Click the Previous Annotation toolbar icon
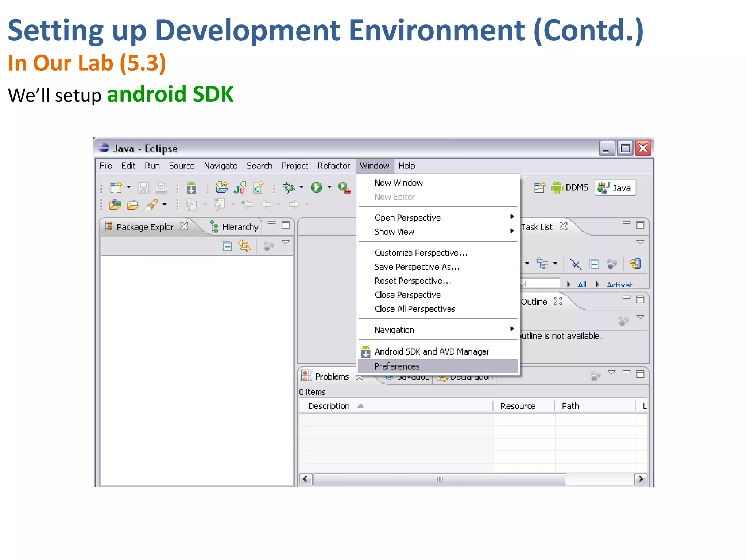 click(219, 205)
